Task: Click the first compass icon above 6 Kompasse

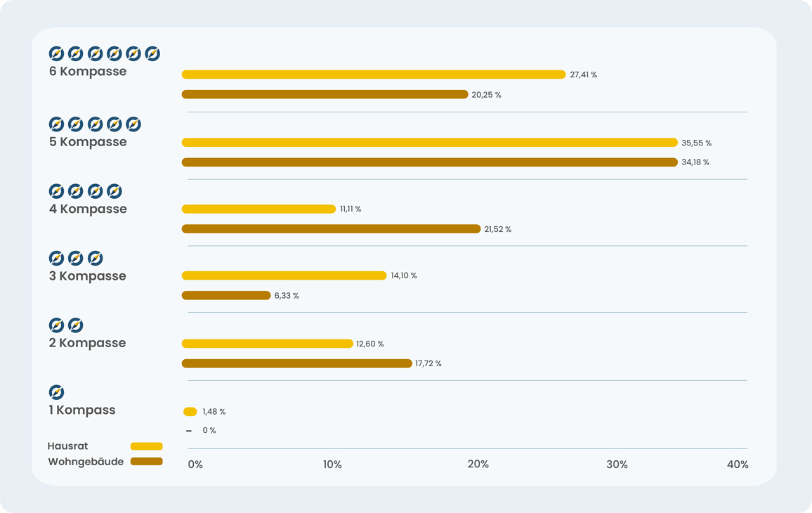Action: (56, 53)
